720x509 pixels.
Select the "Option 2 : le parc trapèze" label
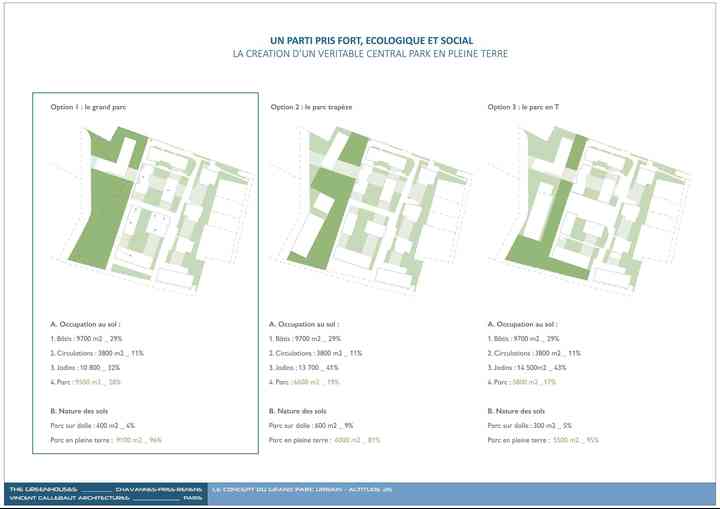(x=311, y=106)
